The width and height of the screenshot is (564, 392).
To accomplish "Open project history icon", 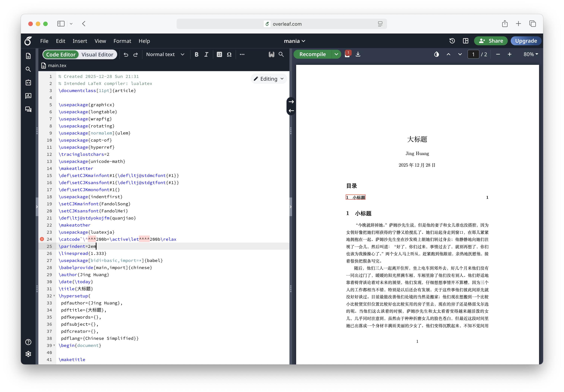I will point(452,41).
